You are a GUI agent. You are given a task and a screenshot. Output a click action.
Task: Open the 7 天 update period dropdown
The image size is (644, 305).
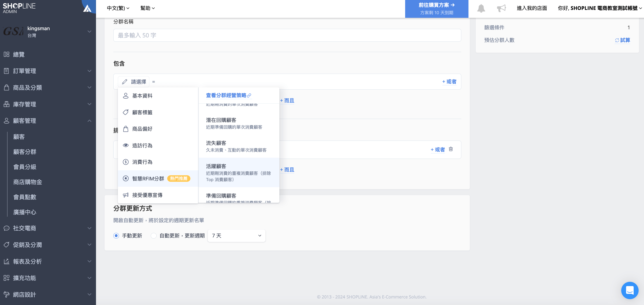236,235
